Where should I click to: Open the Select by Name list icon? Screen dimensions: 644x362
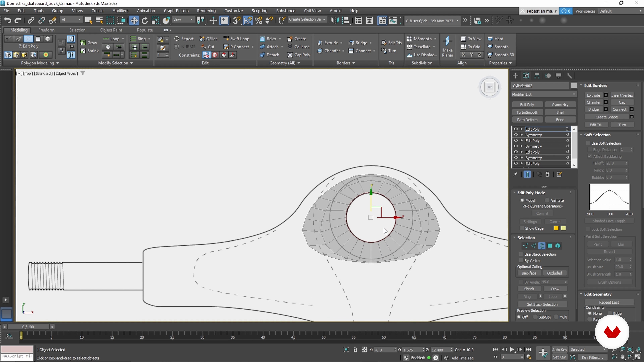(x=99, y=20)
